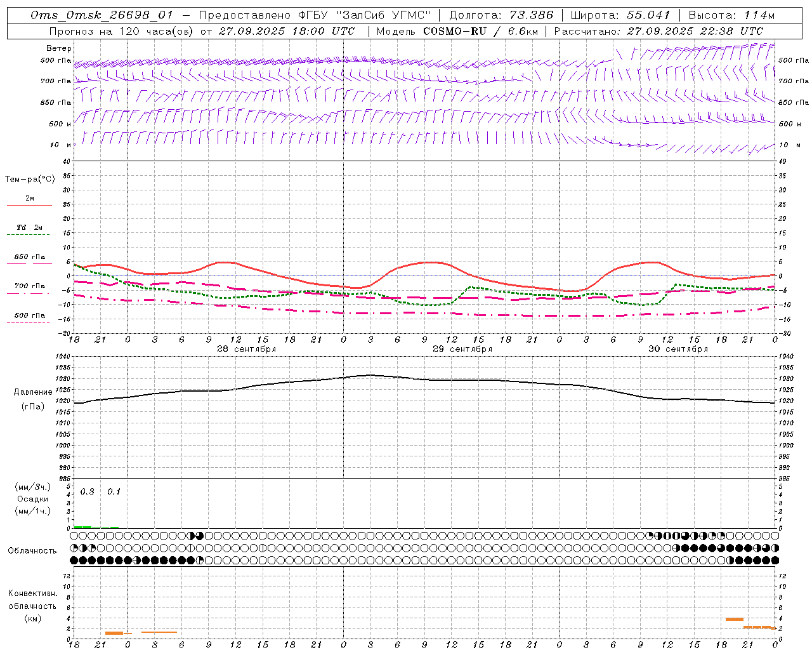Click the 28 сентября date label
The width and height of the screenshot is (812, 650).
(246, 349)
